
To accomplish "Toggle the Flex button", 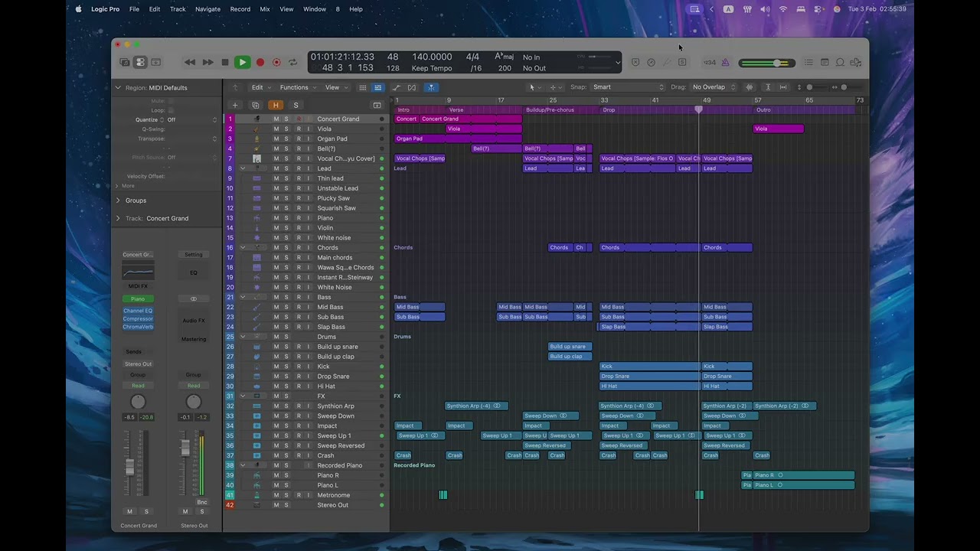I will click(x=412, y=87).
